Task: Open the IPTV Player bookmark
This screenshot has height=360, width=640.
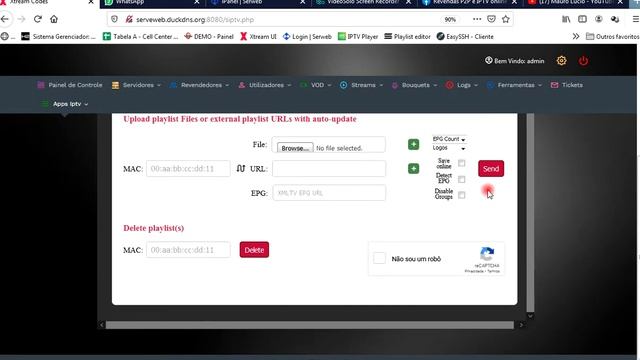Action: tap(358, 36)
